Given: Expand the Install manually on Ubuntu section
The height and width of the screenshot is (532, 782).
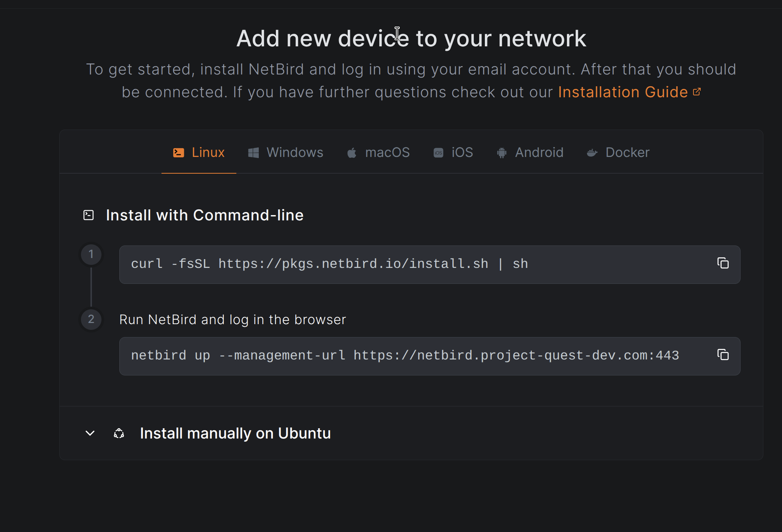Looking at the screenshot, I should pyautogui.click(x=235, y=433).
